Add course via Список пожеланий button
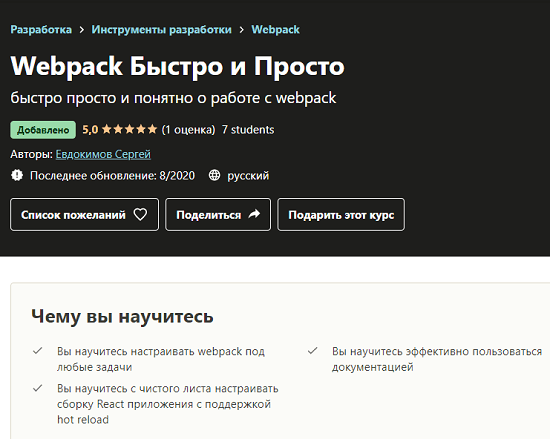The height and width of the screenshot is (439, 550). (x=85, y=215)
